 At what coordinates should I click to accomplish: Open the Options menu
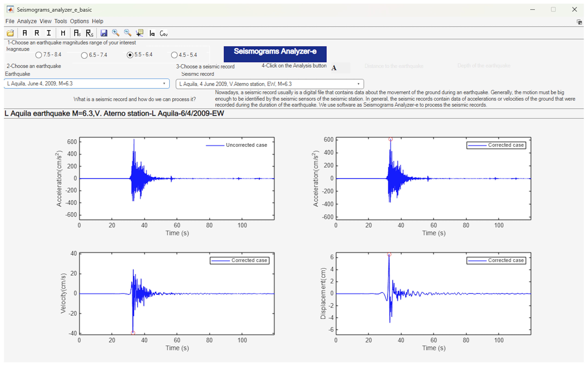click(79, 21)
